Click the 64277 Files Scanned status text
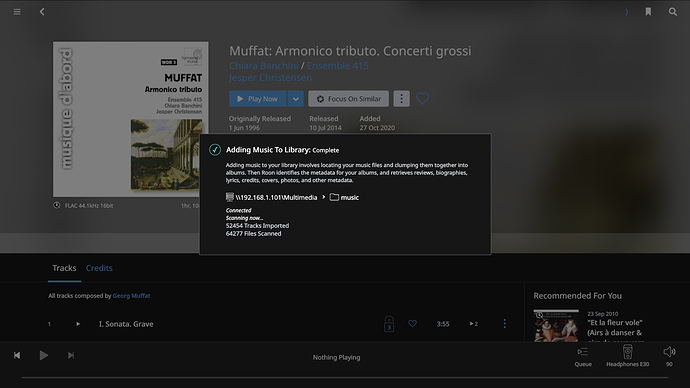690x388 pixels. tap(253, 234)
